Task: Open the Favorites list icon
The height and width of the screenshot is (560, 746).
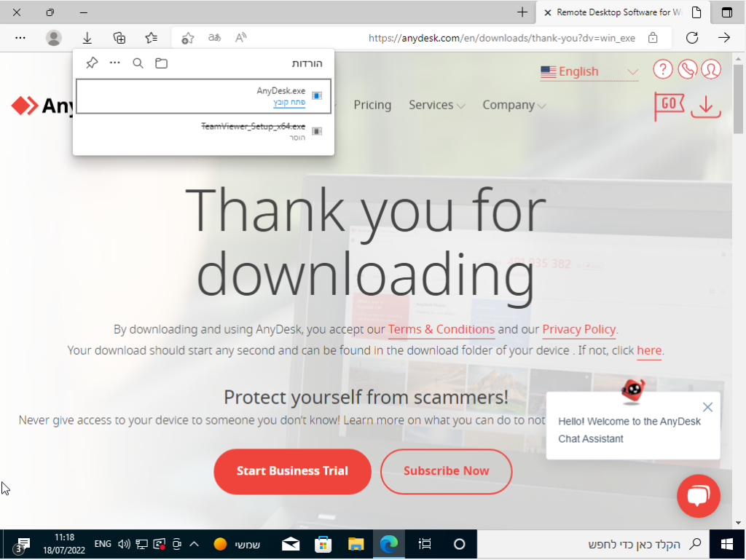Action: 152,38
